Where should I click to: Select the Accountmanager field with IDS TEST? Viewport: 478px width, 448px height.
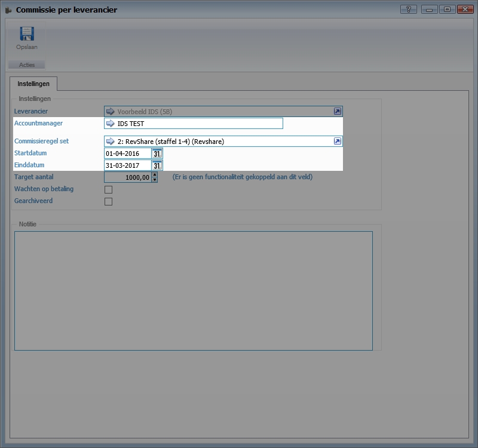[x=197, y=124]
